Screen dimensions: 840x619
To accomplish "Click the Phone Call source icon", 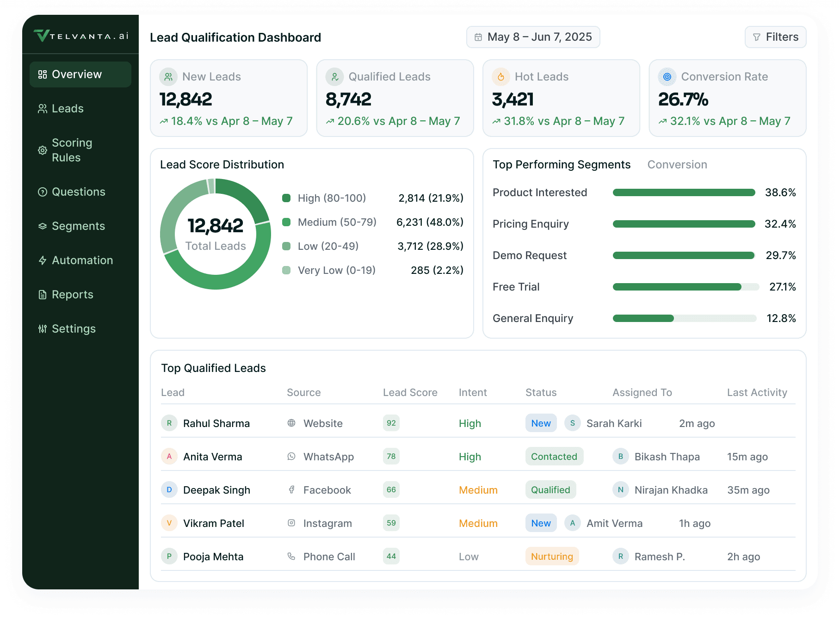I will coord(291,556).
